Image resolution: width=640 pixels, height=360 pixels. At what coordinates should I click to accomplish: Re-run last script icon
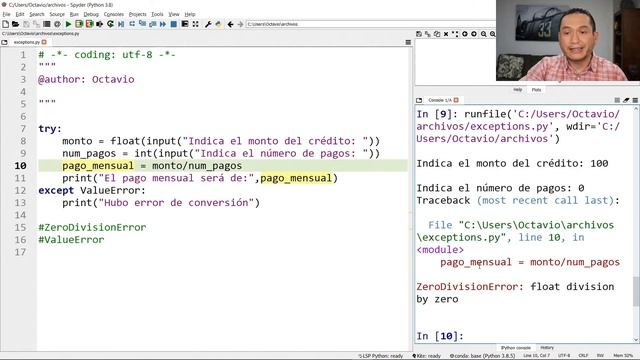pos(110,24)
